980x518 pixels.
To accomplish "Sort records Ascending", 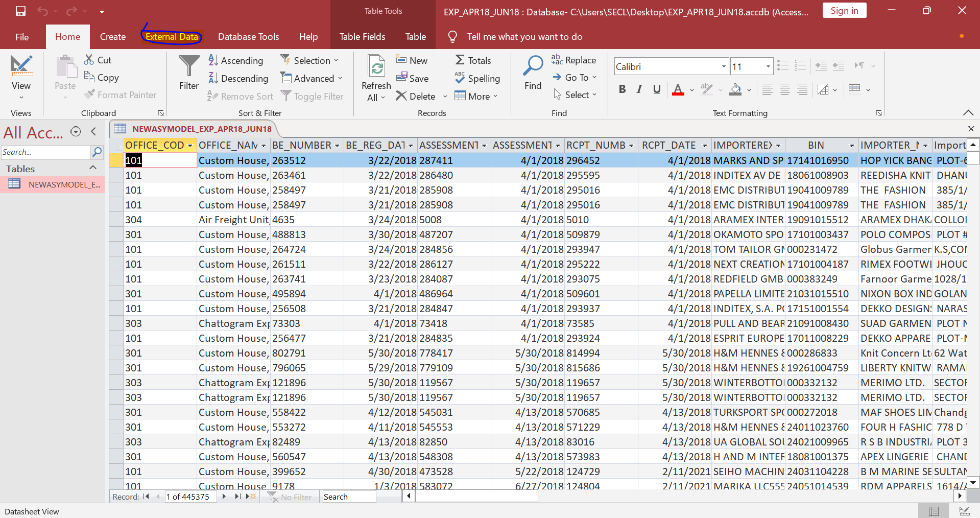I will point(235,60).
